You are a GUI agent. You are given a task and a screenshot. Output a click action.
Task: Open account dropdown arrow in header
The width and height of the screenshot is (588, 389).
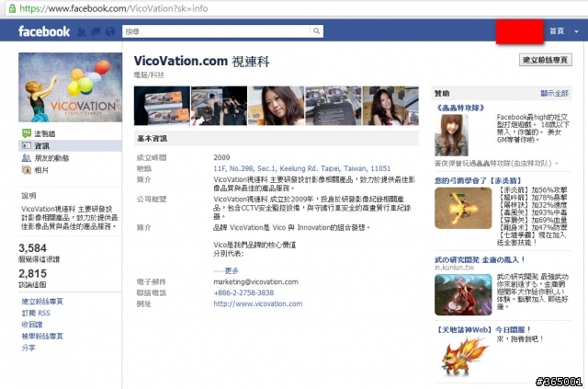pos(576,31)
